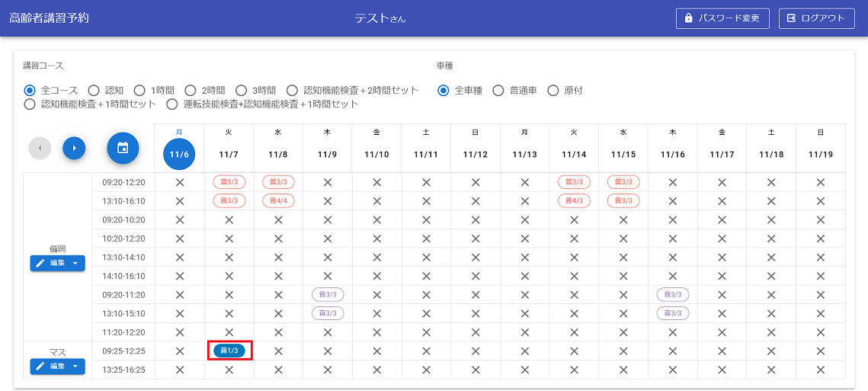Select the 3時間 course radio button
The image size is (868, 391).
point(241,90)
